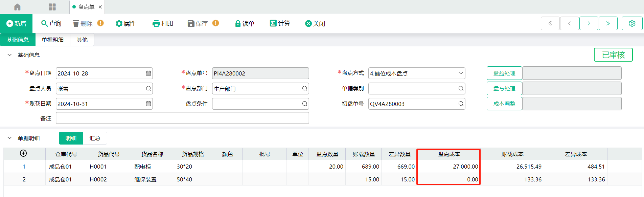Open the app grid menu icon
This screenshot has height=197, width=644.
click(52, 7)
